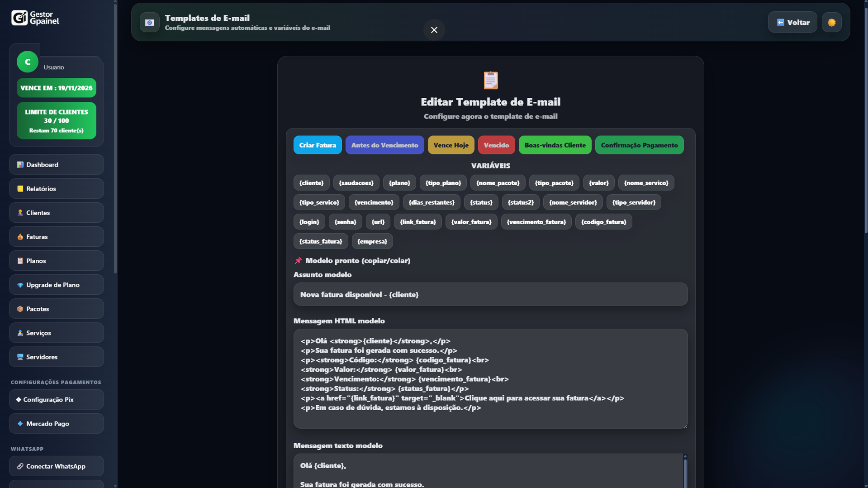Click the Templates de E-mail header icon
Screen dimensions: 868x488
coord(150,22)
